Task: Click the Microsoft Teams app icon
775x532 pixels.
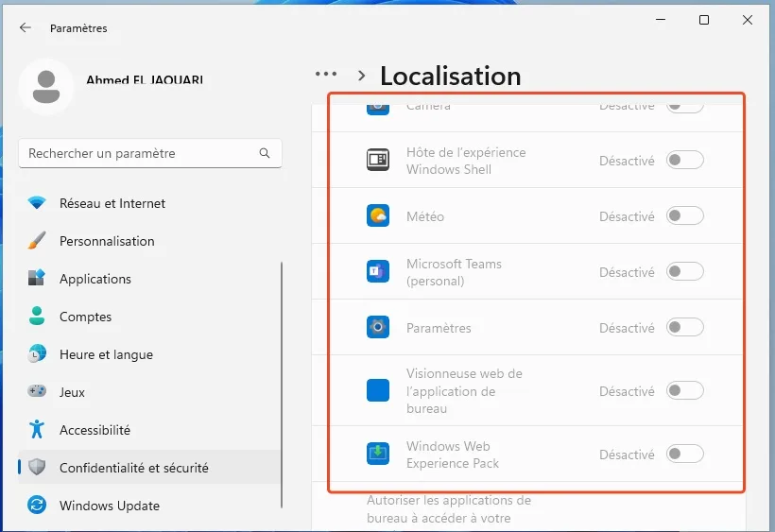Action: click(378, 271)
